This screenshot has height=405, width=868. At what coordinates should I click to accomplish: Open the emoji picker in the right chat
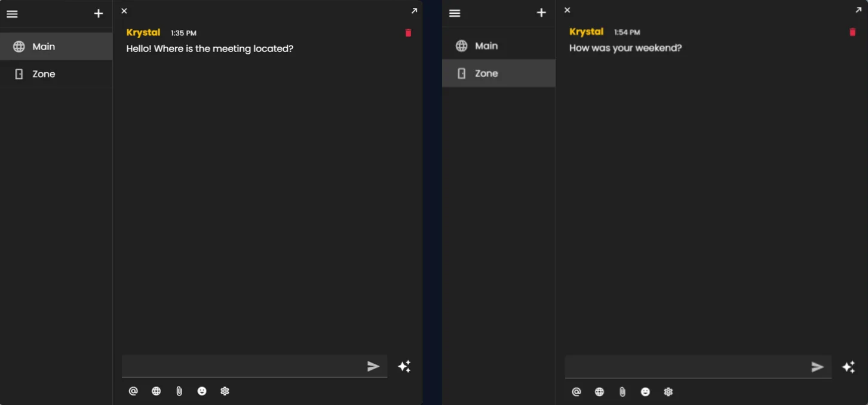click(x=645, y=392)
